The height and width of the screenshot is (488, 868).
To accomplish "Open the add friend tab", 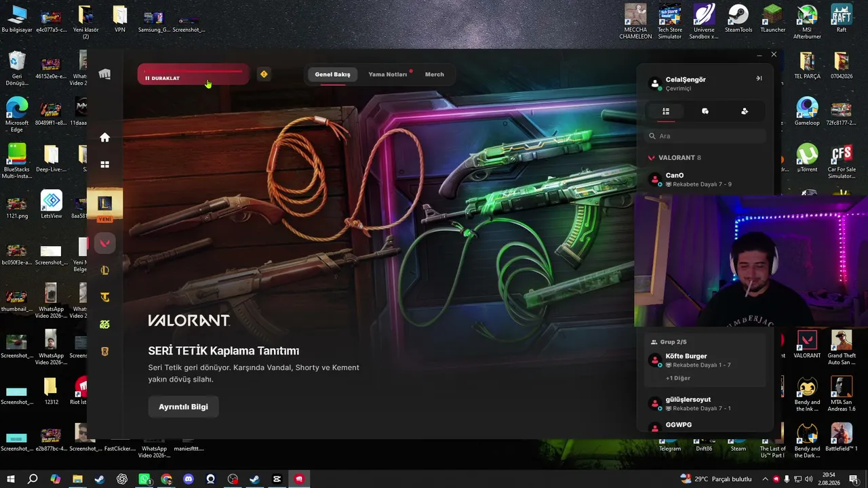I will [745, 111].
